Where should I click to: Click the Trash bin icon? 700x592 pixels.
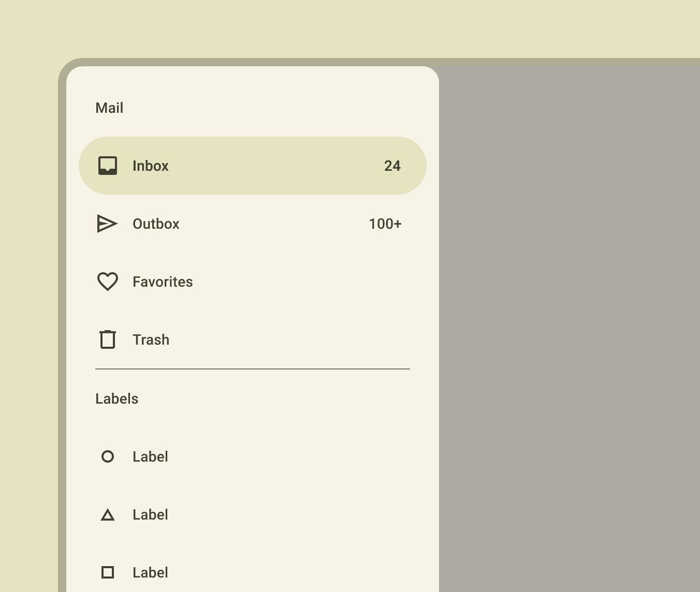click(x=108, y=339)
